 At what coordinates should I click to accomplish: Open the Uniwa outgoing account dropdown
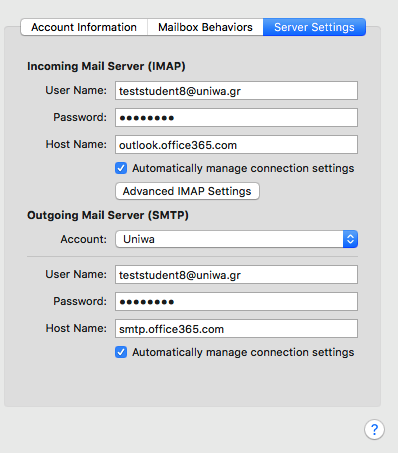236,239
